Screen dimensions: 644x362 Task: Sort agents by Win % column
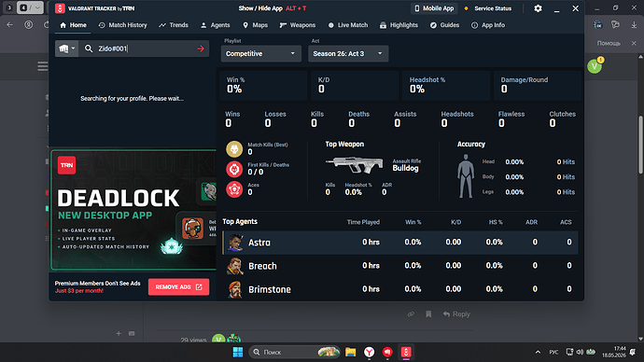[x=413, y=222]
